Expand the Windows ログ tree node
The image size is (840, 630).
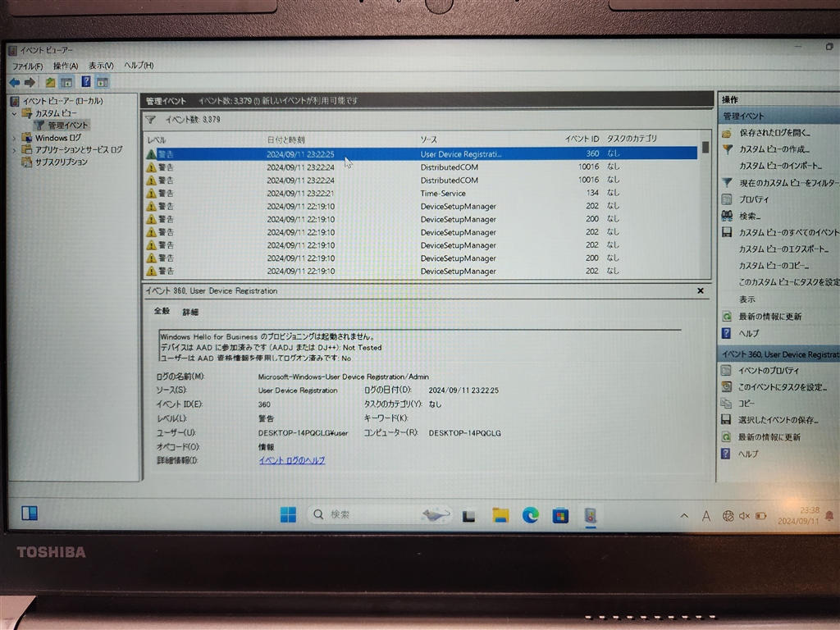(x=14, y=138)
